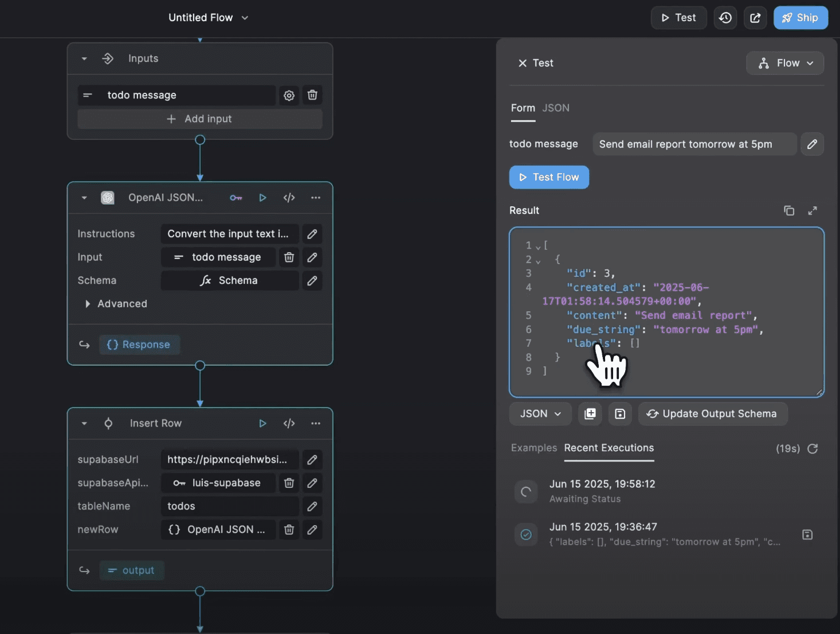Collapse the OpenAI JSON block

pos(84,198)
